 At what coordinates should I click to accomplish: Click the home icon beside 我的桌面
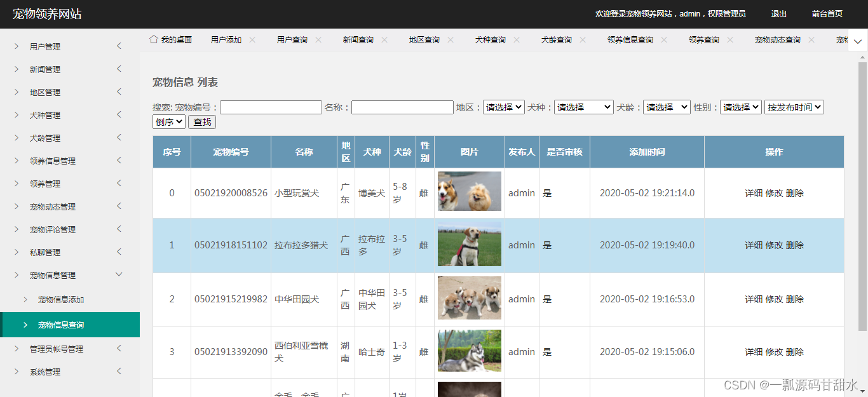(x=153, y=39)
